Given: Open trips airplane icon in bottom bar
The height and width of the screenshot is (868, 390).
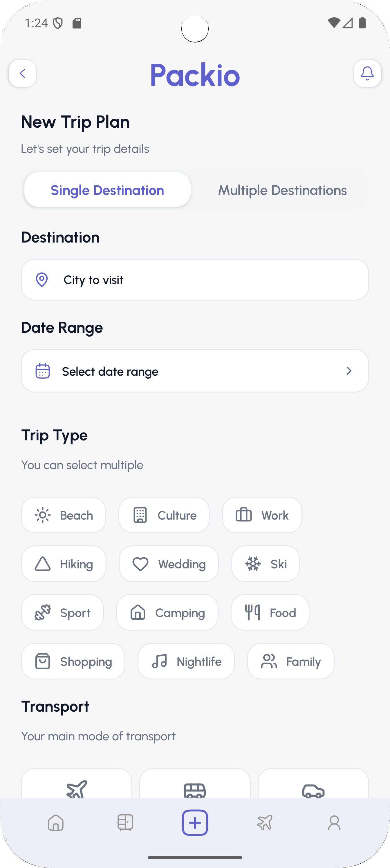Looking at the screenshot, I should pos(265,823).
